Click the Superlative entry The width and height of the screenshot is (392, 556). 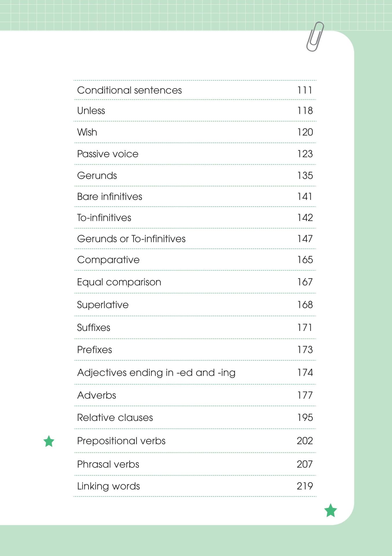pyautogui.click(x=103, y=305)
